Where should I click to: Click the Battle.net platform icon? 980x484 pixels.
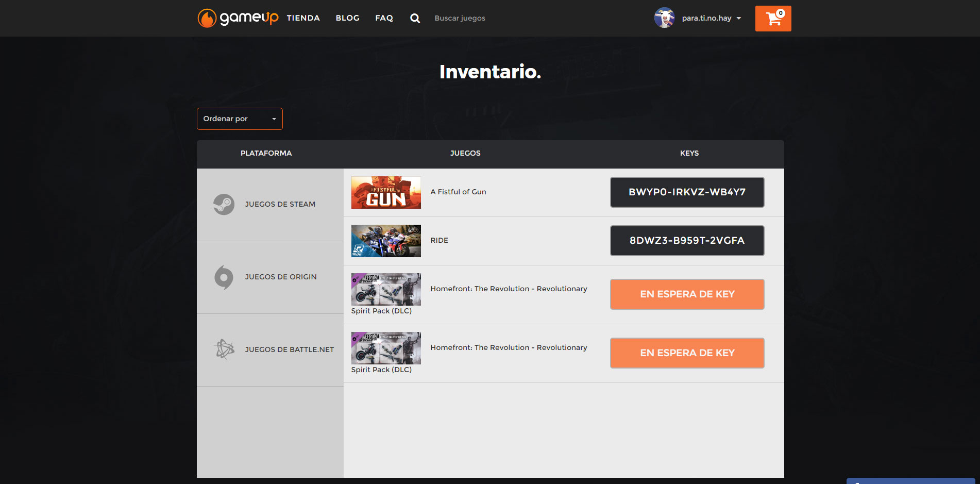pos(224,349)
